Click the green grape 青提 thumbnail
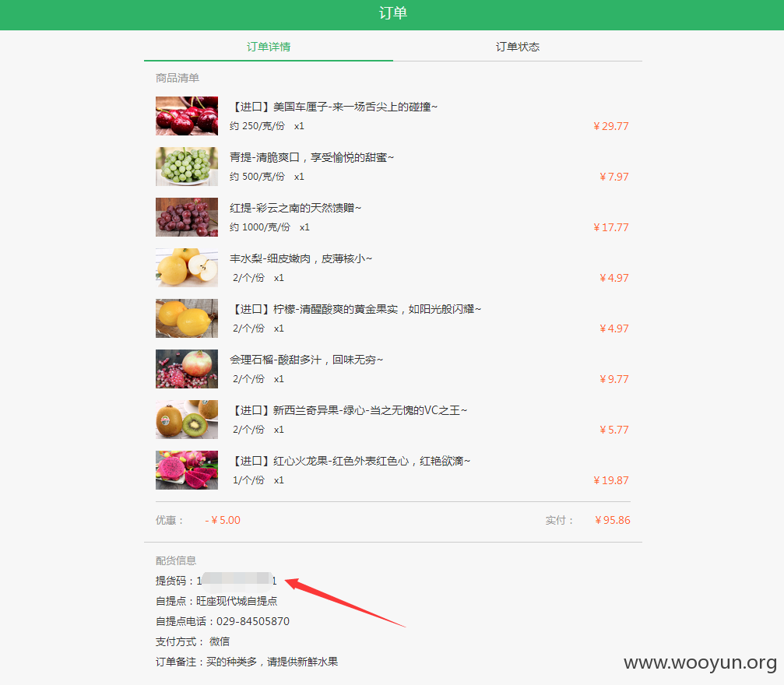The width and height of the screenshot is (784, 685). (186, 167)
